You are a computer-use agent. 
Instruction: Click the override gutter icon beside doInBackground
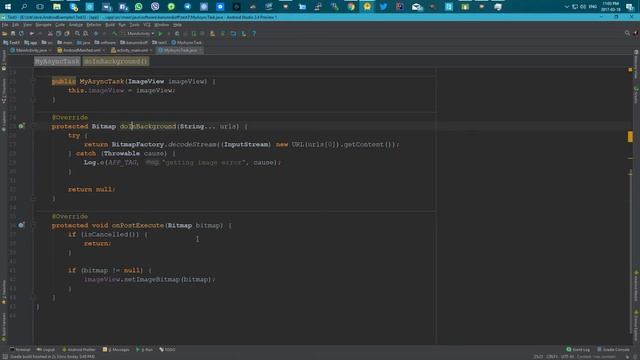coord(21,126)
